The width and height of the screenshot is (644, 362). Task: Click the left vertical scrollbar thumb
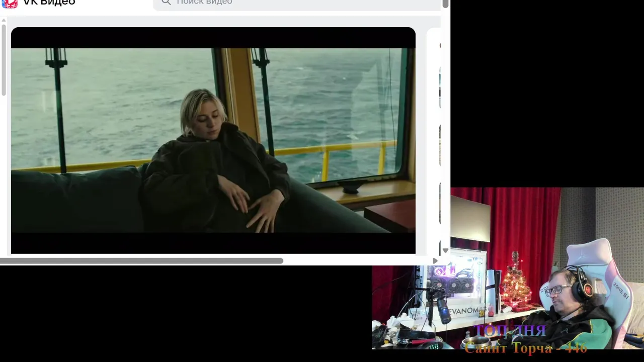[4, 59]
